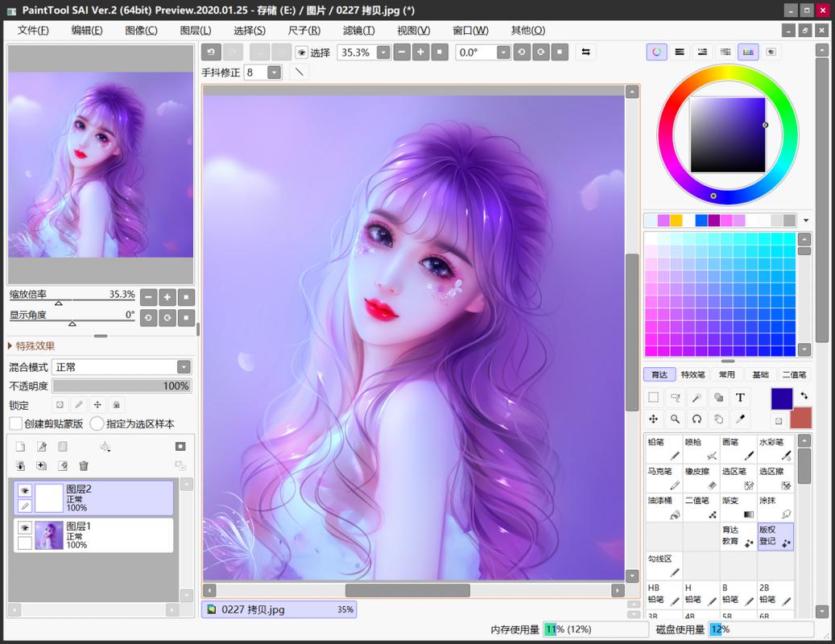Select the 油漆桶 paint bucket tool
The width and height of the screenshot is (835, 644).
tap(663, 506)
